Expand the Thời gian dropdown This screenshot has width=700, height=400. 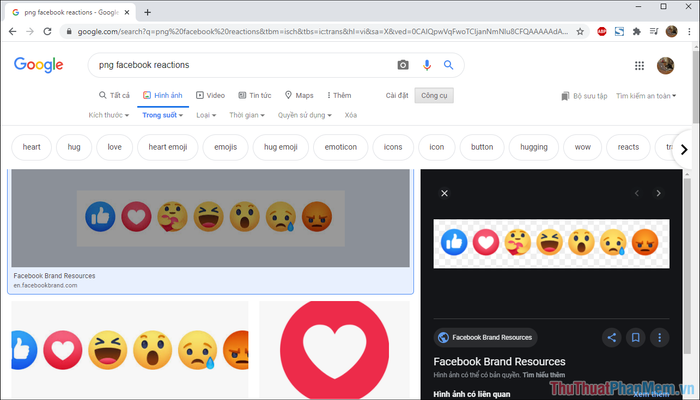click(247, 115)
